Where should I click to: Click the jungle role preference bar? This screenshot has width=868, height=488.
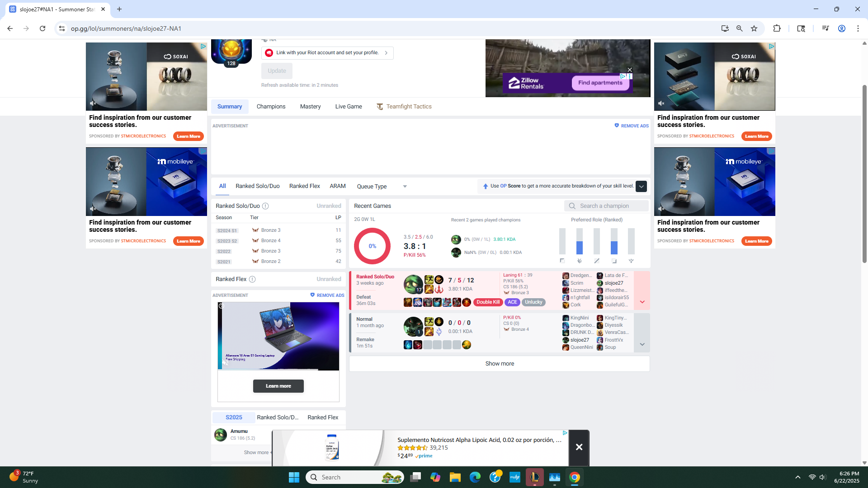tap(579, 241)
